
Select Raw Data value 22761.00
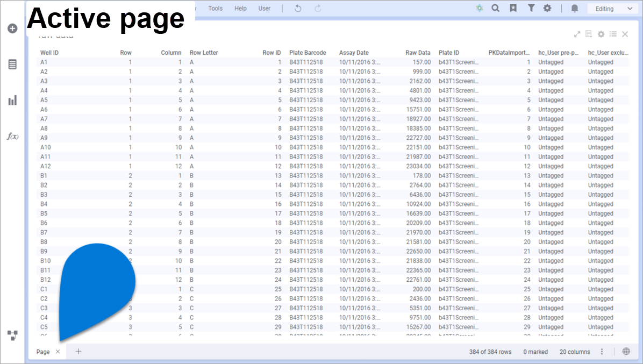(x=418, y=280)
